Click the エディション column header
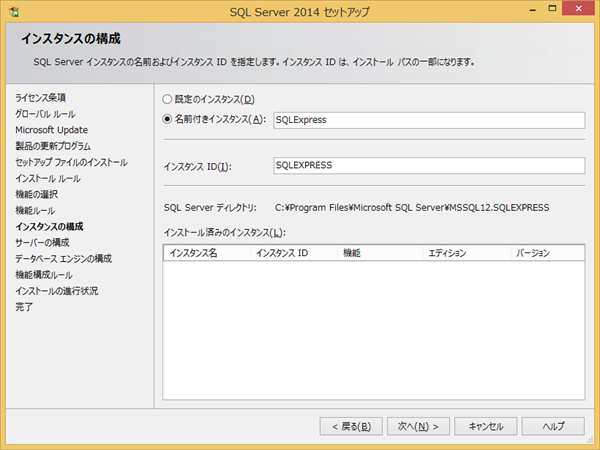This screenshot has height=450, width=600. tap(467, 253)
